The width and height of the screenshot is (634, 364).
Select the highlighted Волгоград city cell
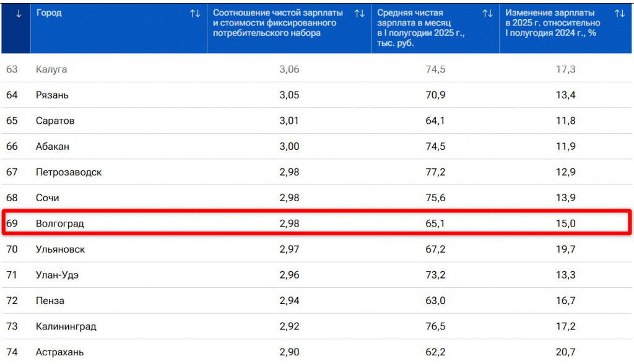(59, 223)
